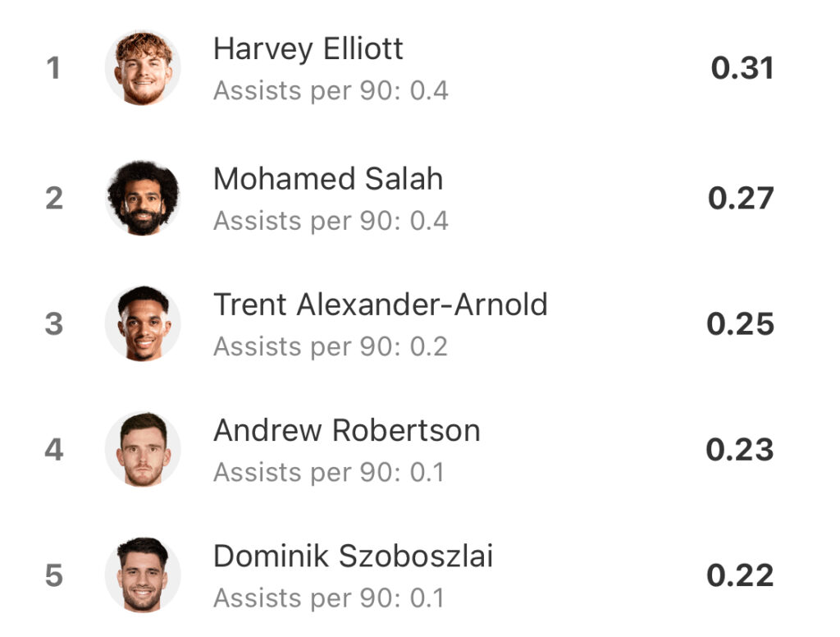
Task: Click the 0.27 stat value
Action: click(x=741, y=199)
